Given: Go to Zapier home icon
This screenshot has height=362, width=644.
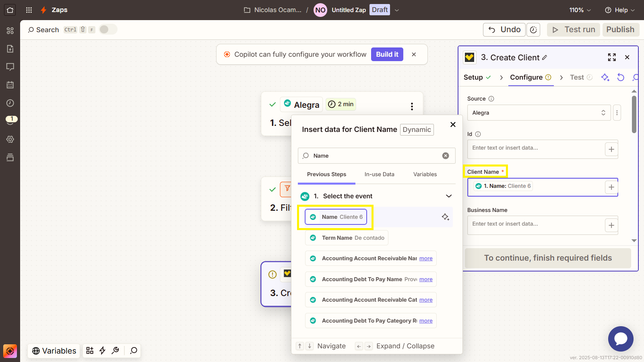Looking at the screenshot, I should click(10, 10).
